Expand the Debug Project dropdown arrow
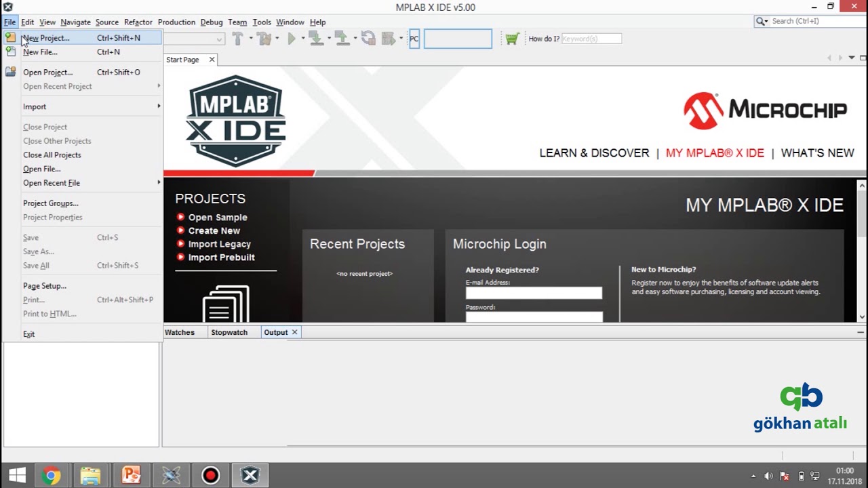This screenshot has height=488, width=868. click(x=401, y=39)
